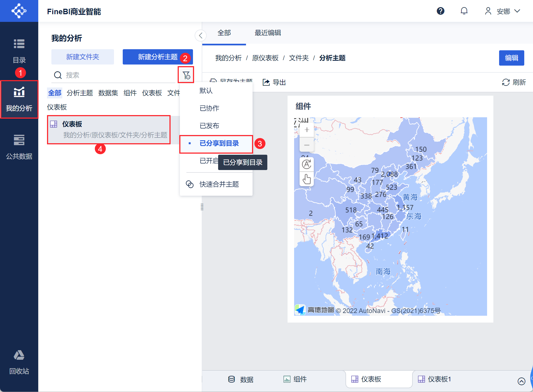533x392 pixels.
Task: Go to 原仪表板 breadcrumb
Action: coord(265,58)
